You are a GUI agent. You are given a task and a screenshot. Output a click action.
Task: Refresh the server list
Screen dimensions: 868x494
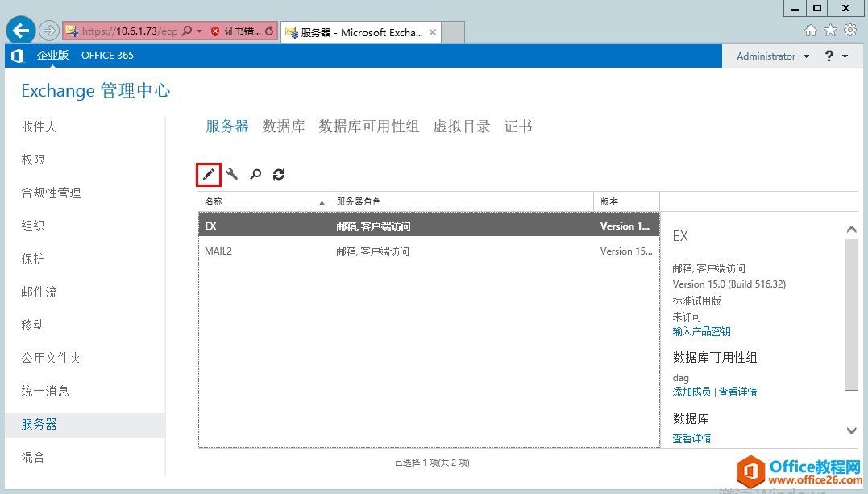(x=278, y=173)
